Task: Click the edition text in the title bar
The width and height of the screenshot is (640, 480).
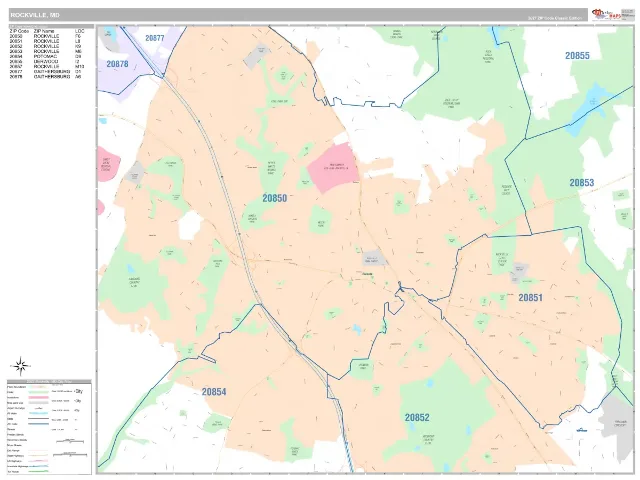Action: [x=554, y=18]
